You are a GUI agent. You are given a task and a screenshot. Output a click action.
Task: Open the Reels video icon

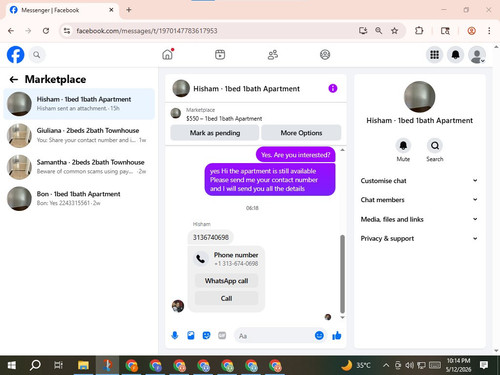pyautogui.click(x=220, y=54)
